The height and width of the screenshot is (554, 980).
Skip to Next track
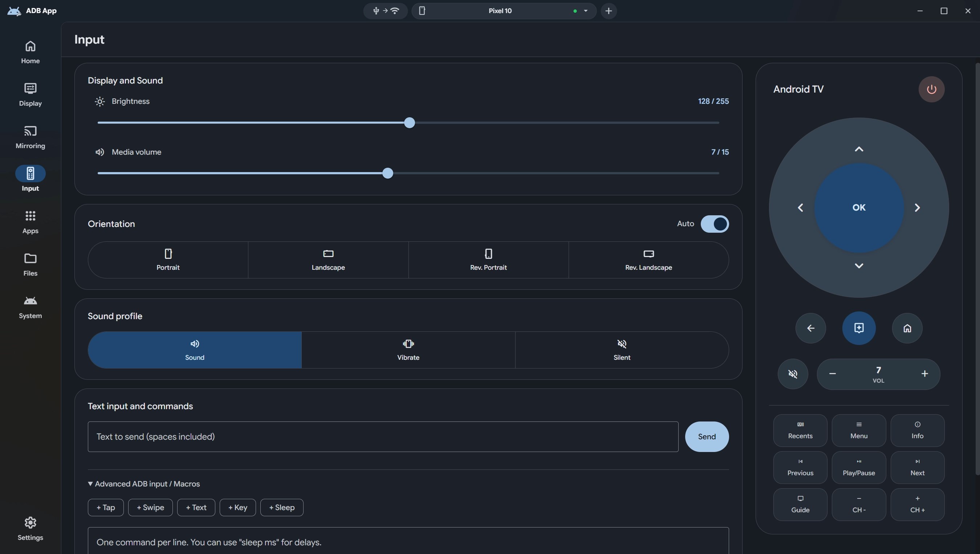pyautogui.click(x=917, y=467)
